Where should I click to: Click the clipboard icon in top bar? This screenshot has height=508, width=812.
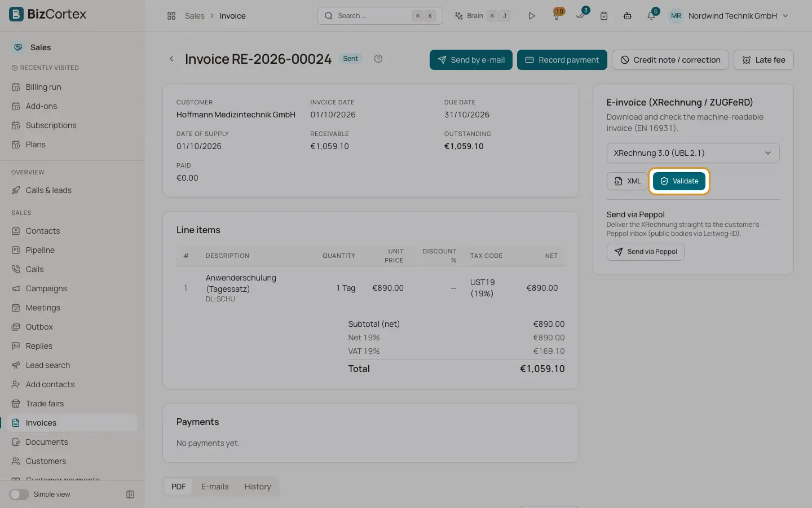click(x=604, y=16)
